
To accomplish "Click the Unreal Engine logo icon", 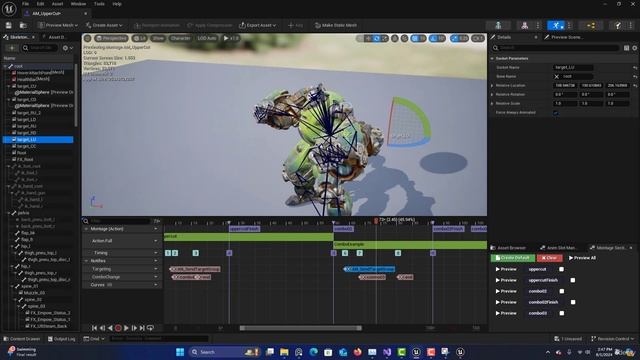I will [9, 8].
